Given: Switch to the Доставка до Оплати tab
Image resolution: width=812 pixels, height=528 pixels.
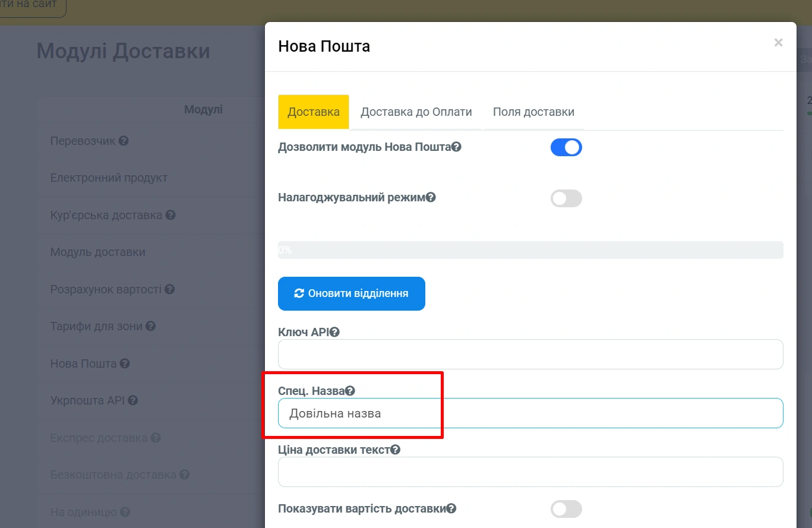Looking at the screenshot, I should 416,112.
